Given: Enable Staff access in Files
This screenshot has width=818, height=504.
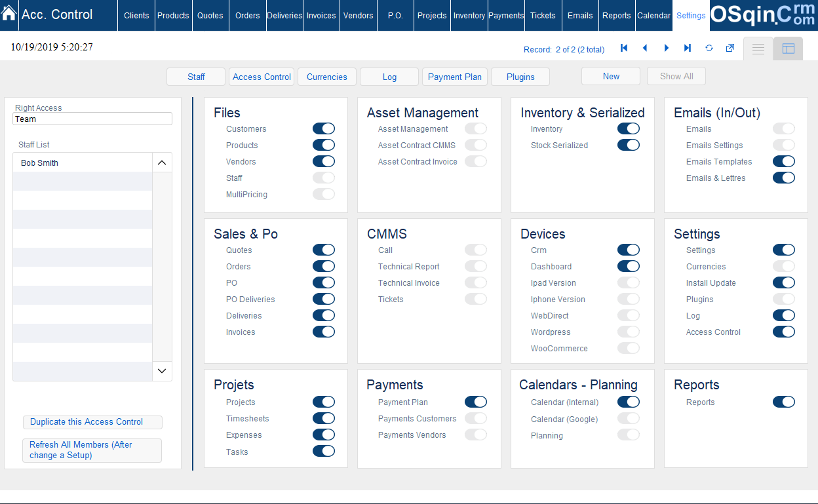Looking at the screenshot, I should pos(324,178).
